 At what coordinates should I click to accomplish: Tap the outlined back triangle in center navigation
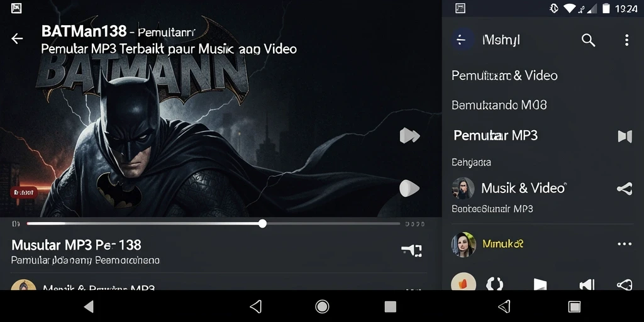coord(256,306)
